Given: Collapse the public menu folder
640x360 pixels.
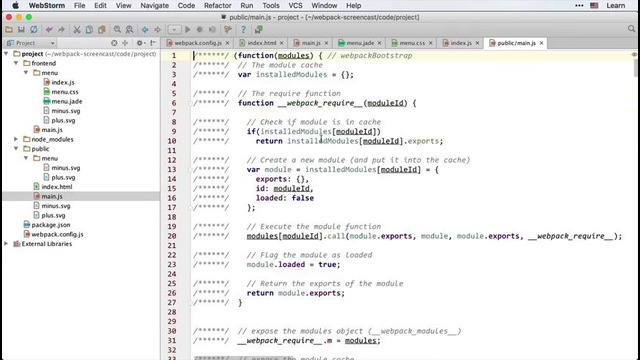Looking at the screenshot, I should [26, 158].
